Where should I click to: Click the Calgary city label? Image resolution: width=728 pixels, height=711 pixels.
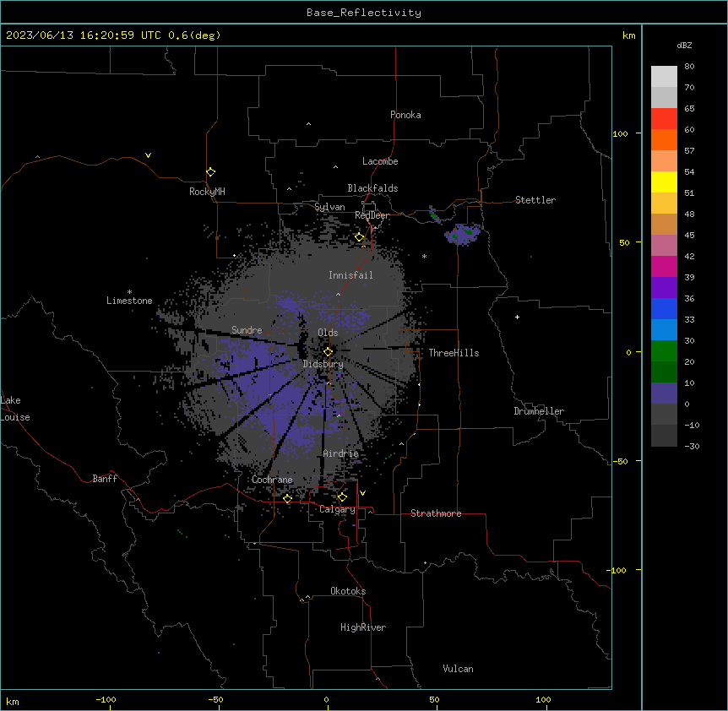337,509
